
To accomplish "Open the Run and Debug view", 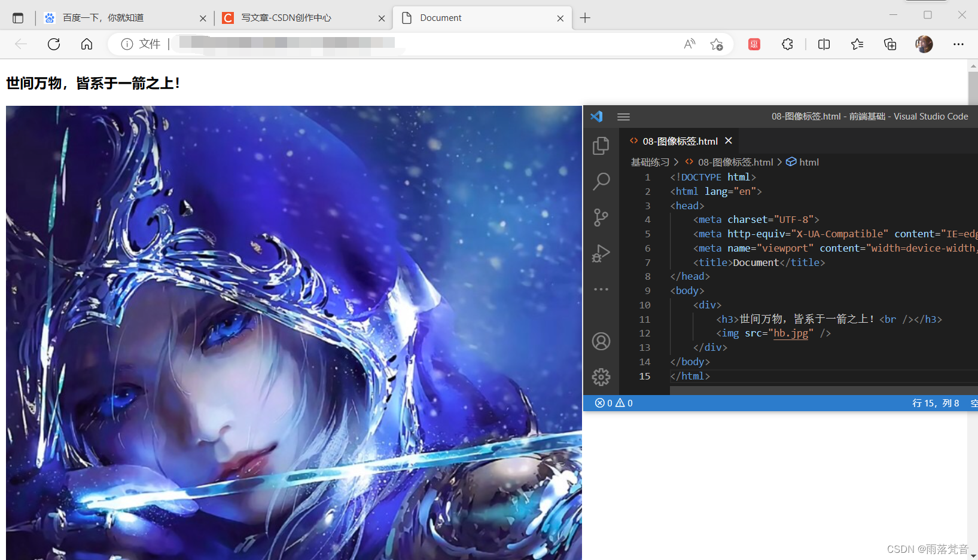I will point(601,253).
